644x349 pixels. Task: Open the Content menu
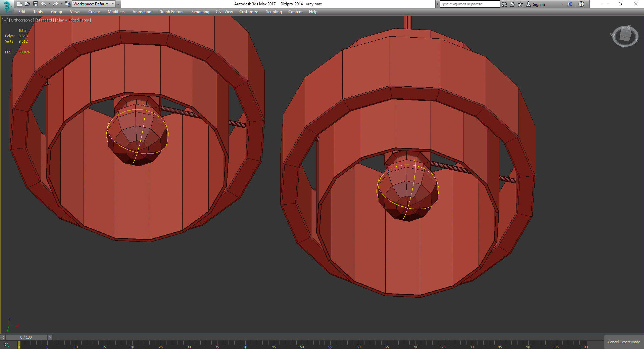295,12
